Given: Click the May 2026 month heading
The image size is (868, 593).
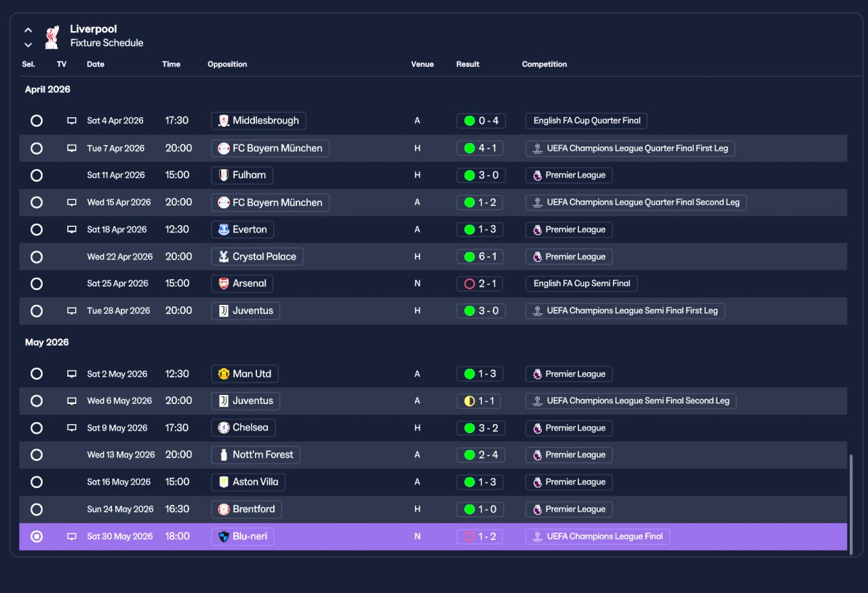Looking at the screenshot, I should coord(47,342).
